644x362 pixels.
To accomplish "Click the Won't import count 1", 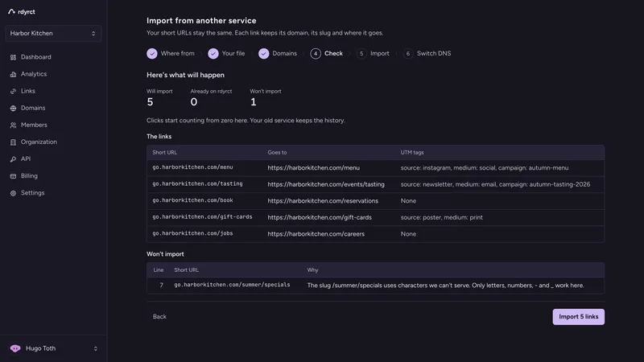I will [254, 102].
